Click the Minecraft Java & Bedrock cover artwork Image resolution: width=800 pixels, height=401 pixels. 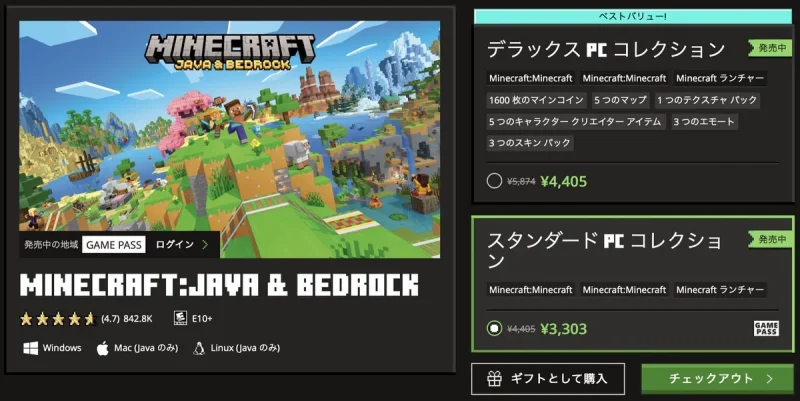tap(230, 139)
